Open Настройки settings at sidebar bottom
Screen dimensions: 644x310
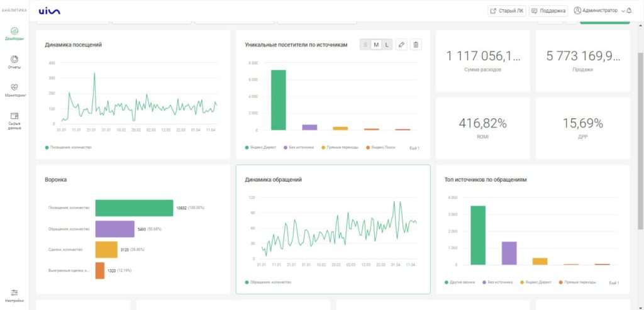(x=14, y=296)
